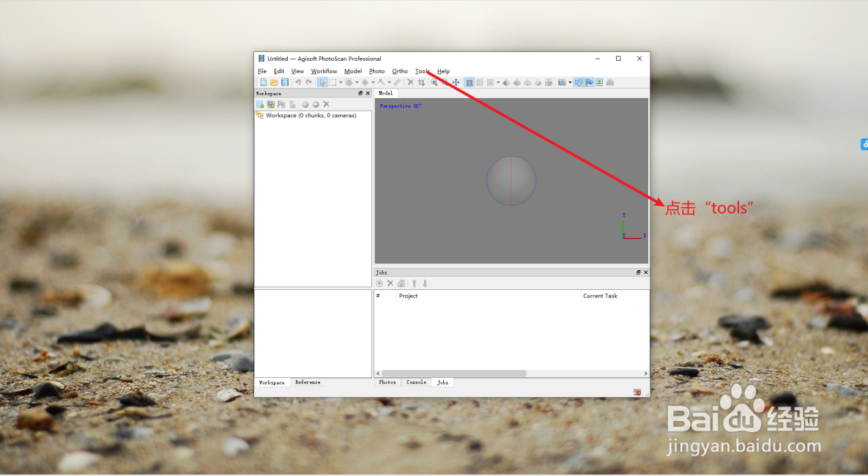
Task: Click the Open project folder icon
Action: pyautogui.click(x=274, y=82)
